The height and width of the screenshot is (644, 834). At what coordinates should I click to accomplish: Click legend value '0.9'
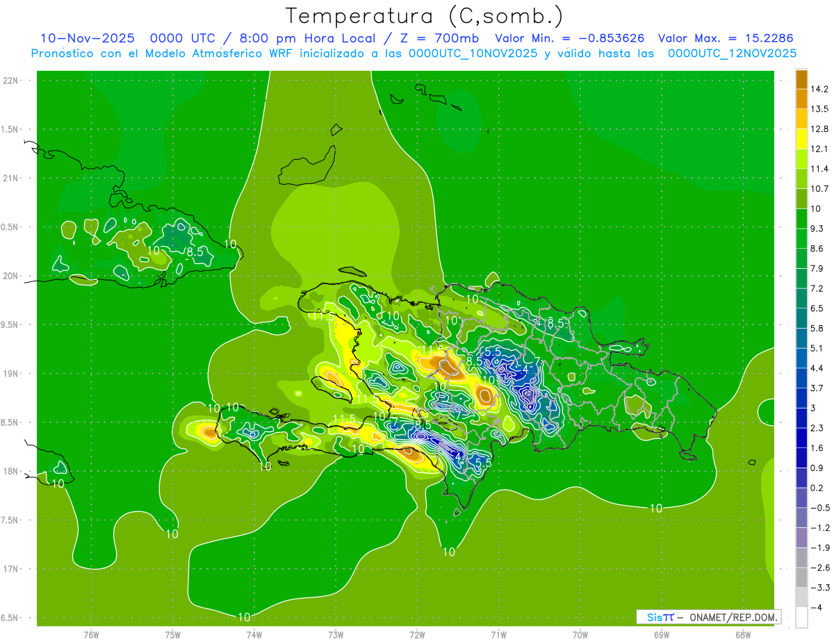pyautogui.click(x=817, y=468)
